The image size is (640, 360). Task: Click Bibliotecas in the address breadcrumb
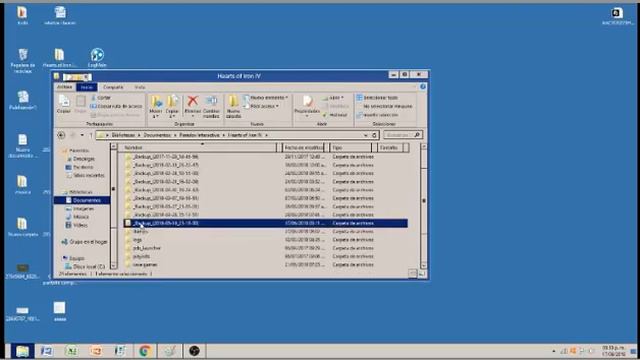pos(123,135)
